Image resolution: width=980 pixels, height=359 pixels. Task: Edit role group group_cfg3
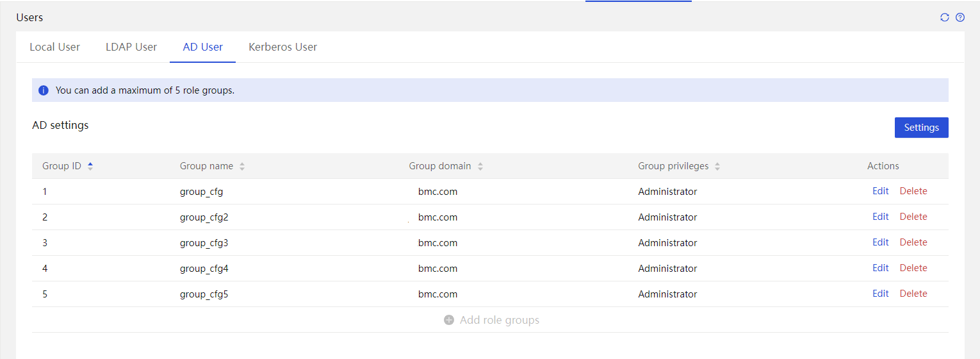point(881,242)
